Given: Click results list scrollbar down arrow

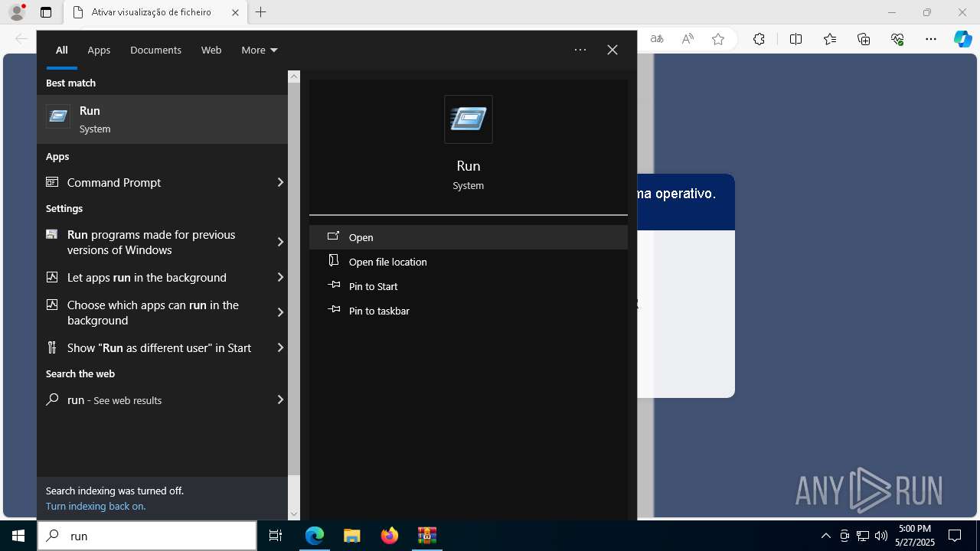Looking at the screenshot, I should (294, 514).
